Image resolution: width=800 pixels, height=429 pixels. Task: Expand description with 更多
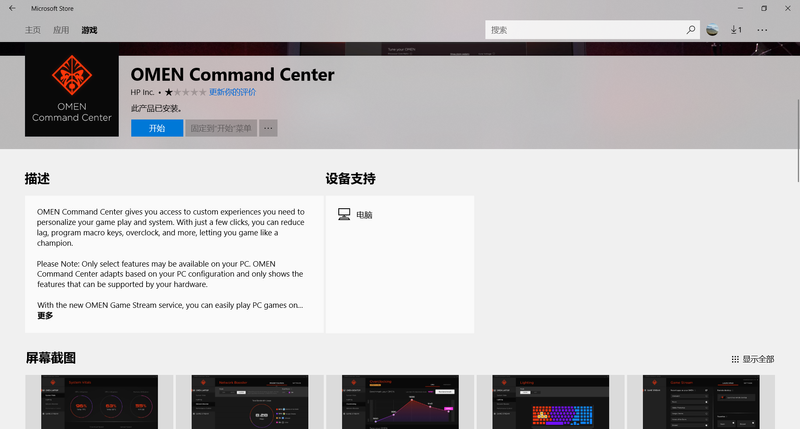45,315
